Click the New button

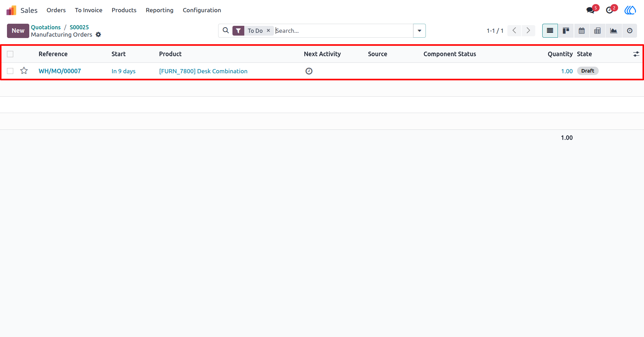click(x=18, y=31)
